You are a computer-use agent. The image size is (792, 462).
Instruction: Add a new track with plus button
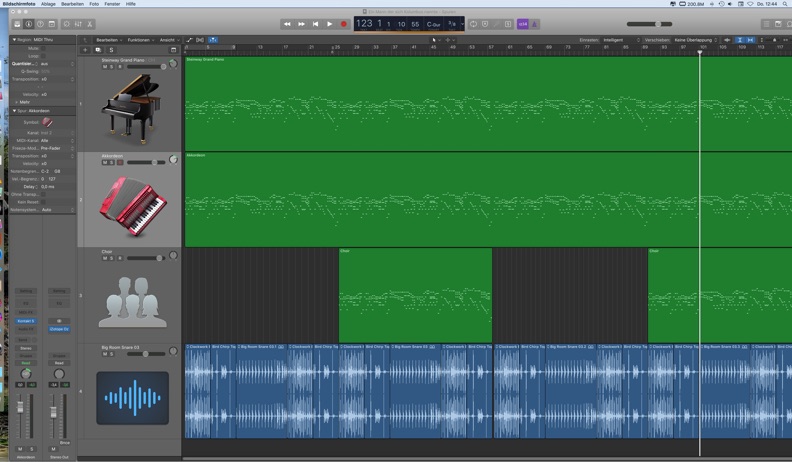click(x=85, y=50)
